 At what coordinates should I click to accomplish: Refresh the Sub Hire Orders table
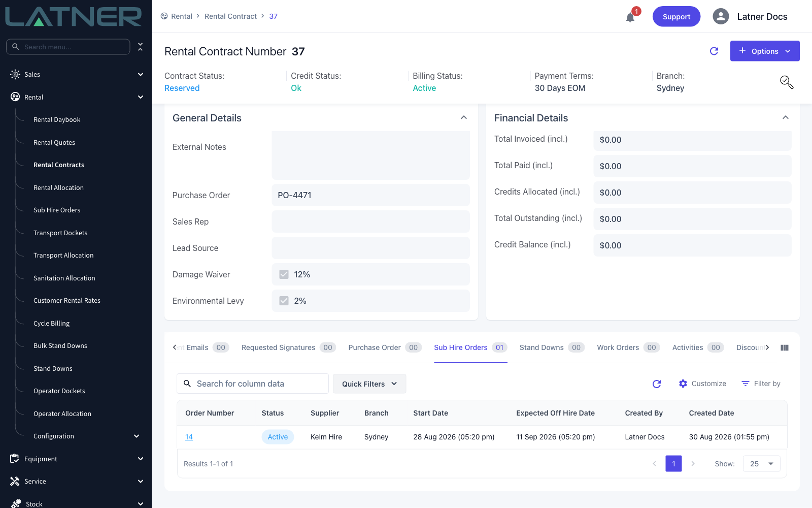coord(657,384)
